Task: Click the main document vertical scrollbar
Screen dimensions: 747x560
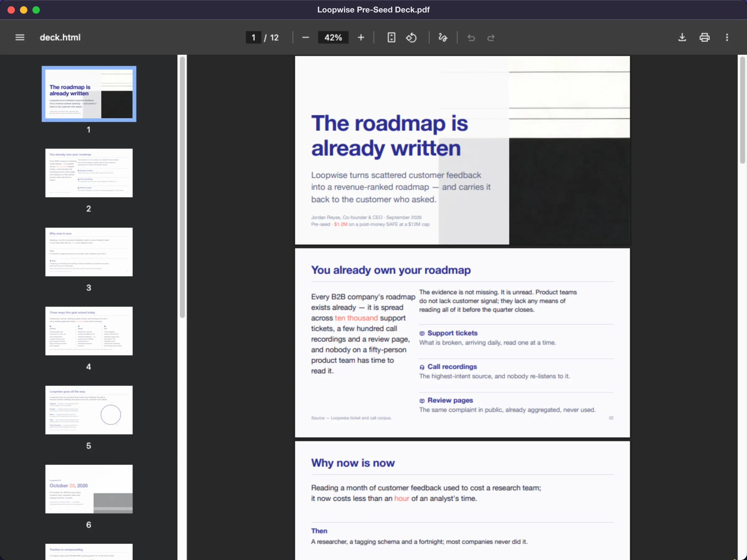Action: (742, 110)
